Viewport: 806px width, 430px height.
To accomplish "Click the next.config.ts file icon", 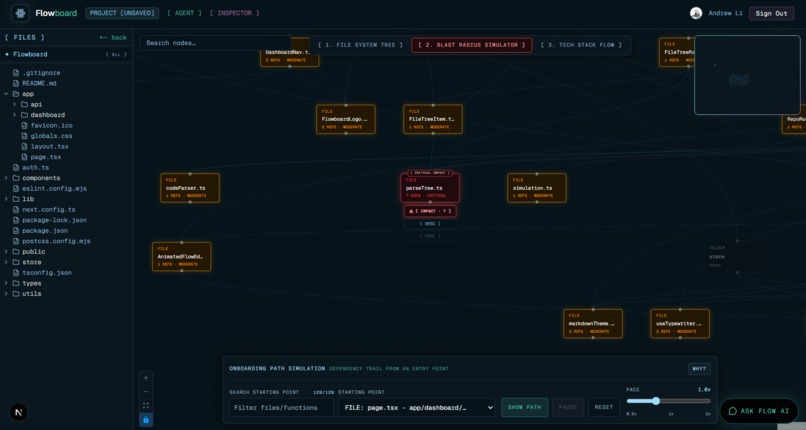I will click(16, 210).
